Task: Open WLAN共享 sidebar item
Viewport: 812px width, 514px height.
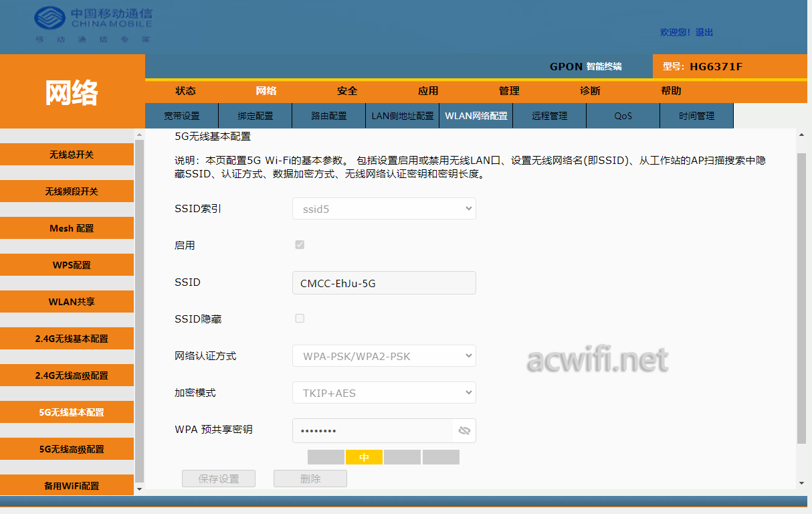Action: pos(67,302)
